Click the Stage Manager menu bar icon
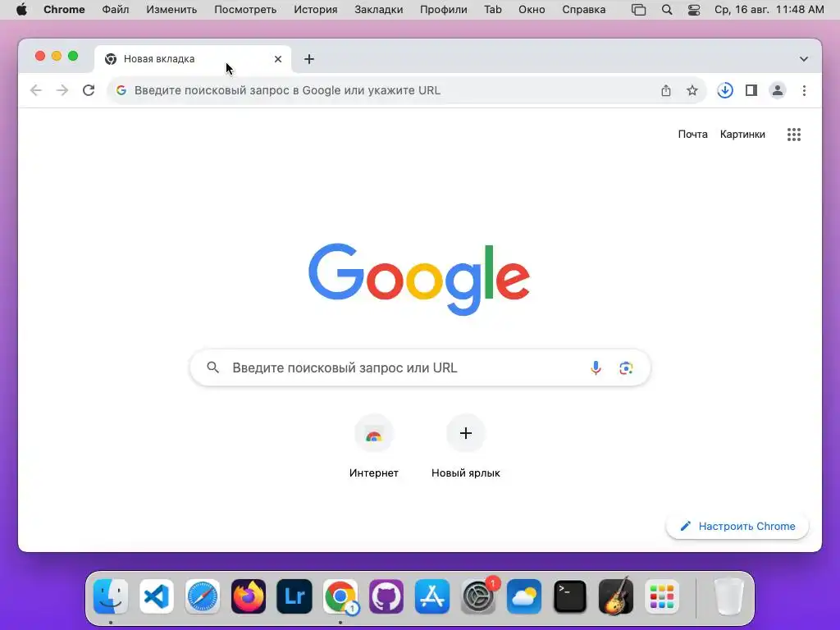 point(638,10)
